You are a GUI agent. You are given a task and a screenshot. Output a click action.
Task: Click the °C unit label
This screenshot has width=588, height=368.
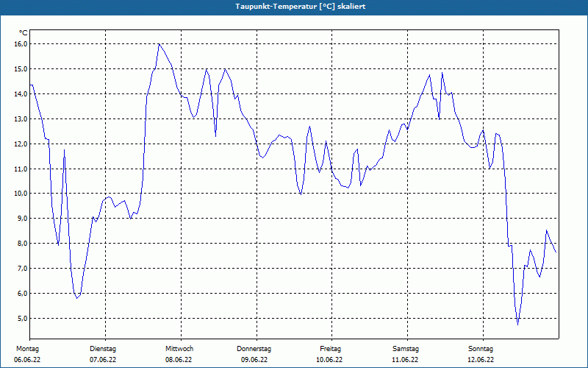click(24, 33)
